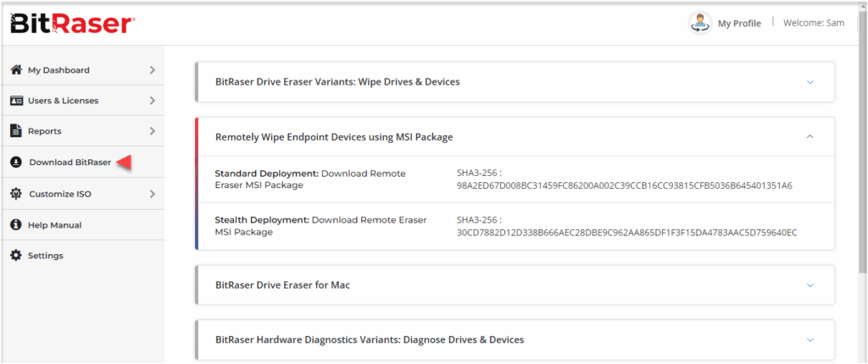This screenshot has width=868, height=364.
Task: Expand BitRaser Drive Eraser for Mac chevron
Action: click(x=810, y=285)
